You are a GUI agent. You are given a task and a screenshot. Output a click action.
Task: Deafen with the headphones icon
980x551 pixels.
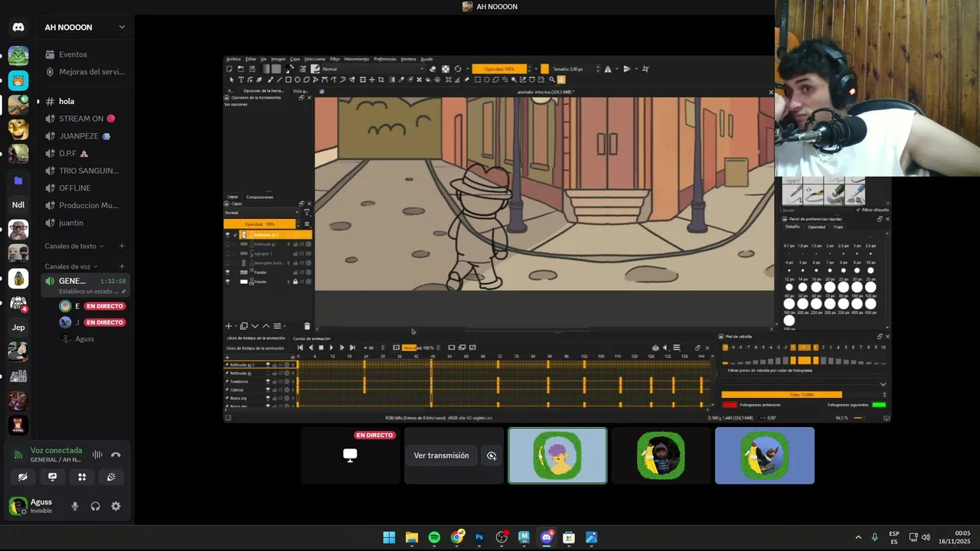pos(95,506)
